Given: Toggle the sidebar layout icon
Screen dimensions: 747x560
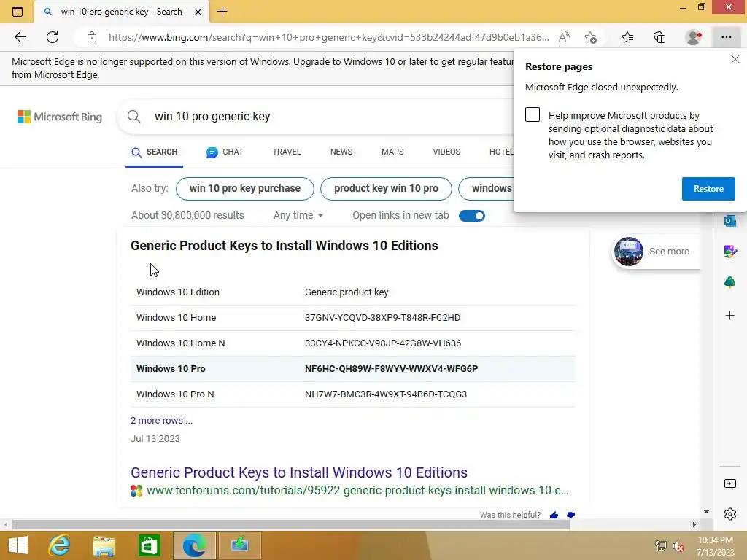Looking at the screenshot, I should 729,484.
